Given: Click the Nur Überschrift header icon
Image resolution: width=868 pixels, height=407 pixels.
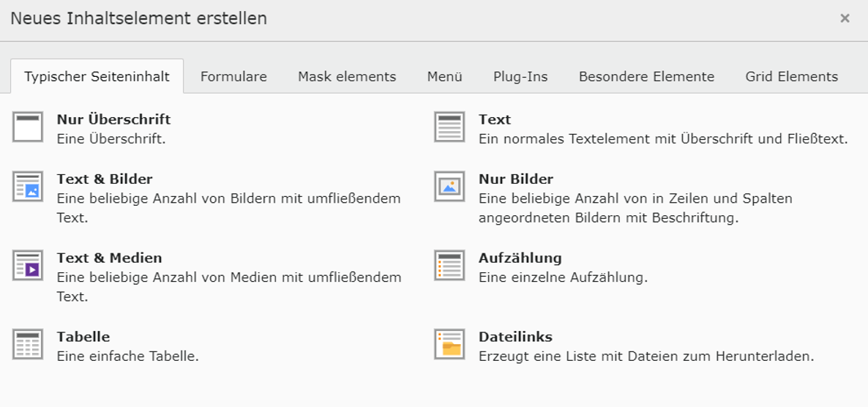Looking at the screenshot, I should (x=28, y=127).
